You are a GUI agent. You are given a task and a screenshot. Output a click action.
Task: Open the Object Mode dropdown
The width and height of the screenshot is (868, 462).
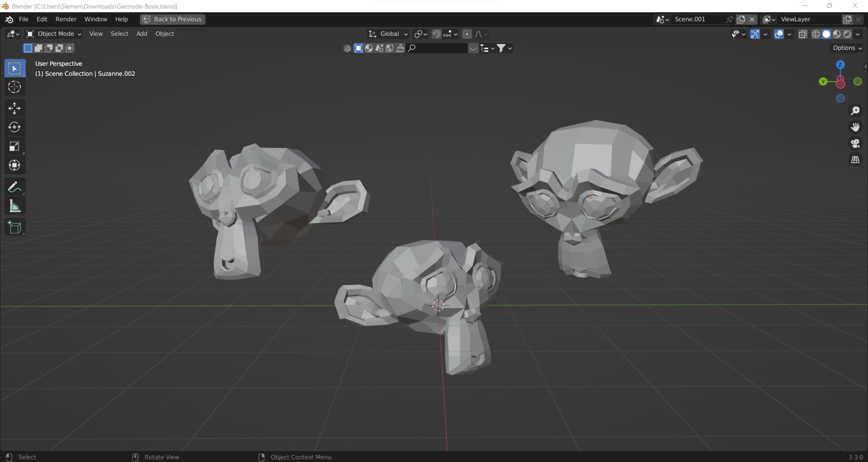54,34
